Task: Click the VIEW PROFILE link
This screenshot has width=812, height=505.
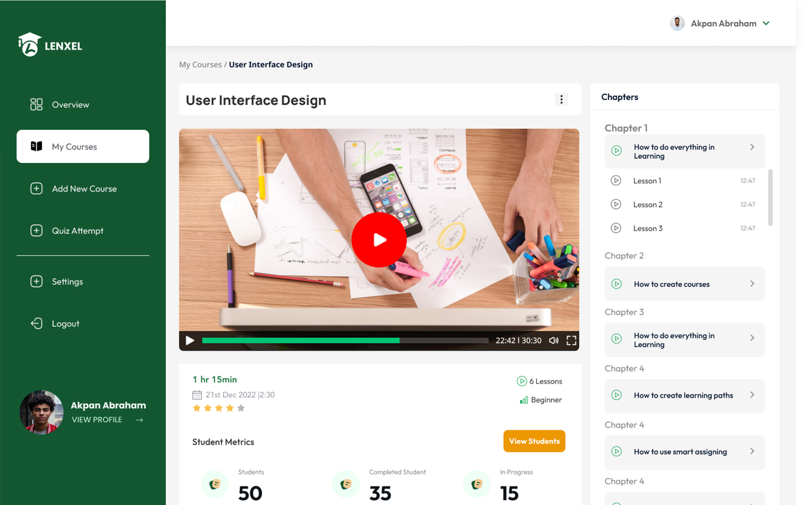Action: tap(97, 420)
